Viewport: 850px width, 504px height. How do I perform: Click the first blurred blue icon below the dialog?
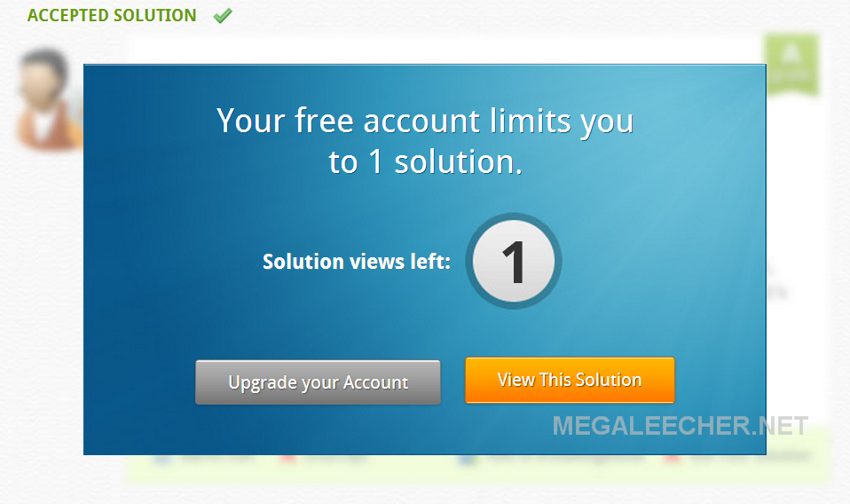coord(162,460)
